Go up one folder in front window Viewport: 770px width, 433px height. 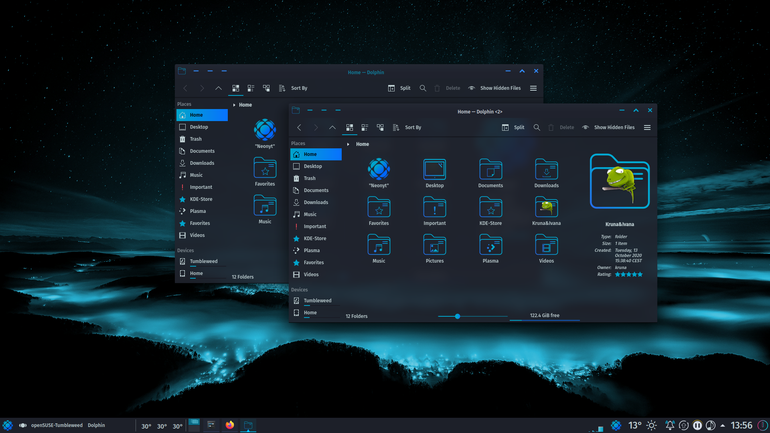point(332,128)
